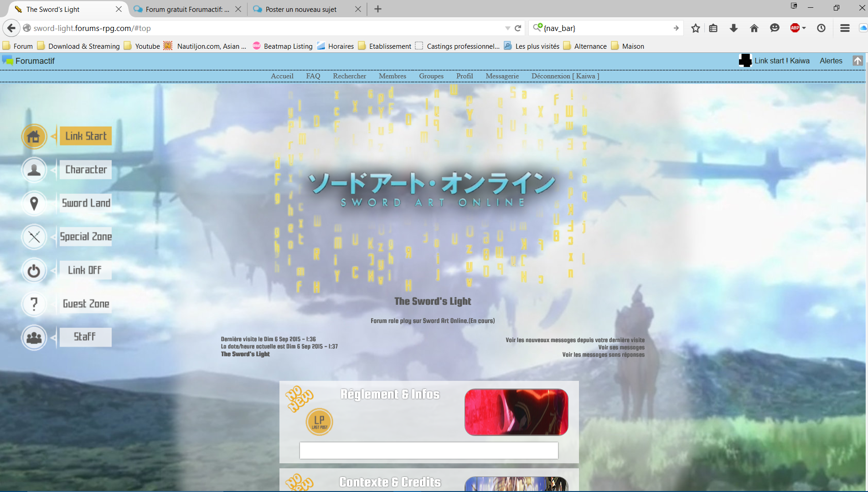Click the map pin icon beside Sword Land
The image size is (868, 492).
(x=34, y=203)
